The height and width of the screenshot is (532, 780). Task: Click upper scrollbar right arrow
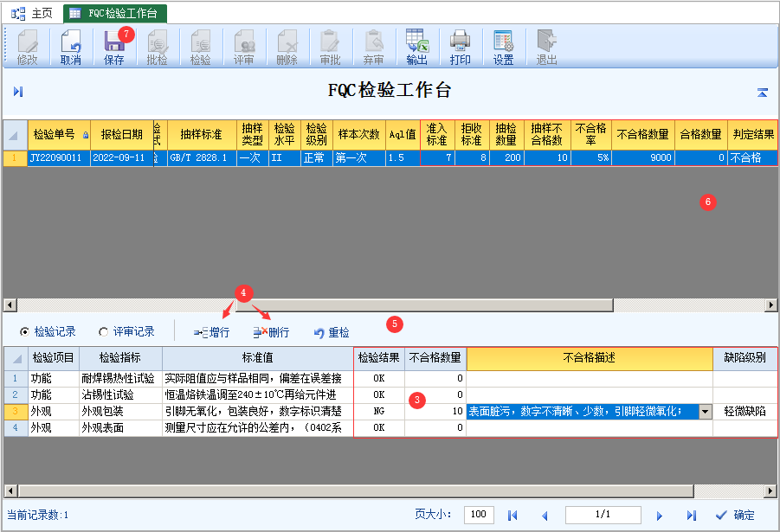[x=771, y=304]
